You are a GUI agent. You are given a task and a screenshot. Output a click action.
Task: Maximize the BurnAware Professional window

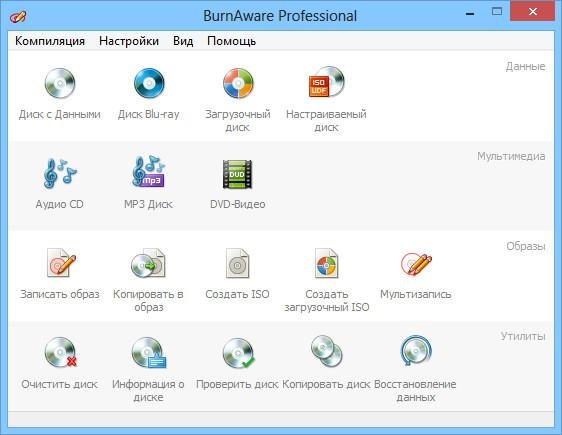497,11
